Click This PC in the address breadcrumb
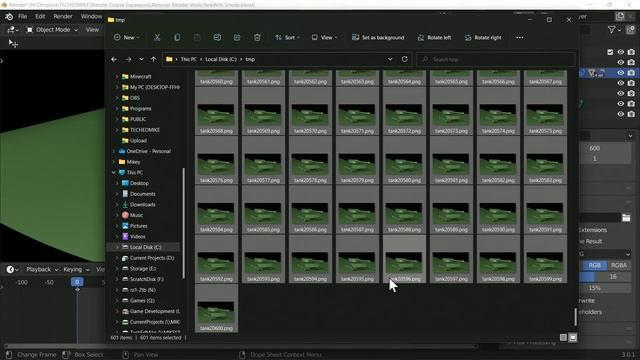The image size is (640, 360). pos(189,59)
